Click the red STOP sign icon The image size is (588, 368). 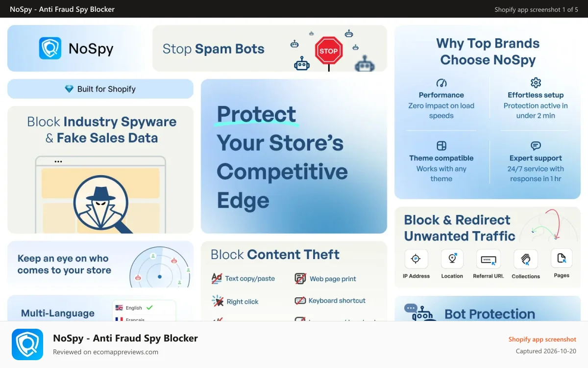(x=328, y=51)
